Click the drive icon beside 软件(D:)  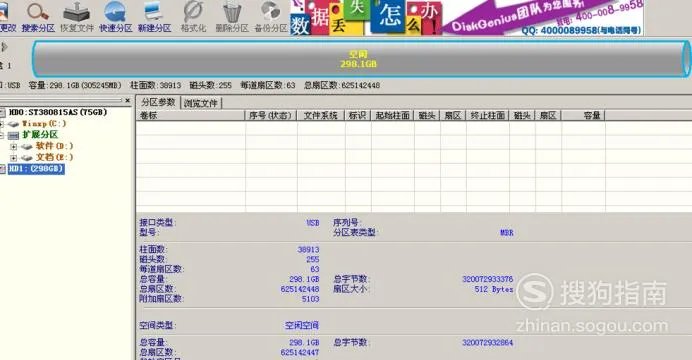(27, 146)
